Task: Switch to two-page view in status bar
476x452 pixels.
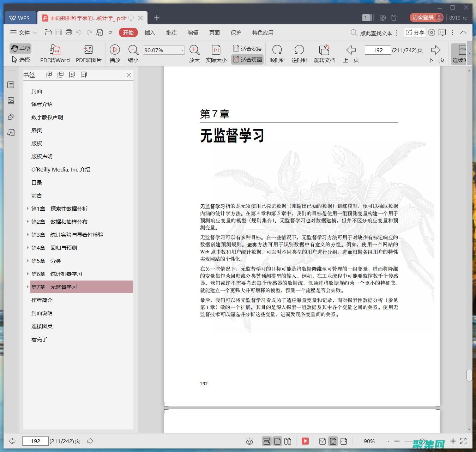Action: point(288,441)
